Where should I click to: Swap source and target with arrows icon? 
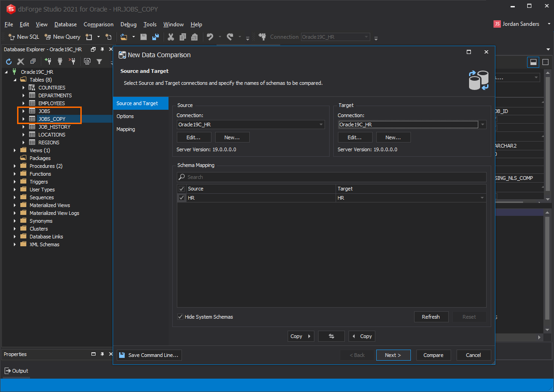331,336
